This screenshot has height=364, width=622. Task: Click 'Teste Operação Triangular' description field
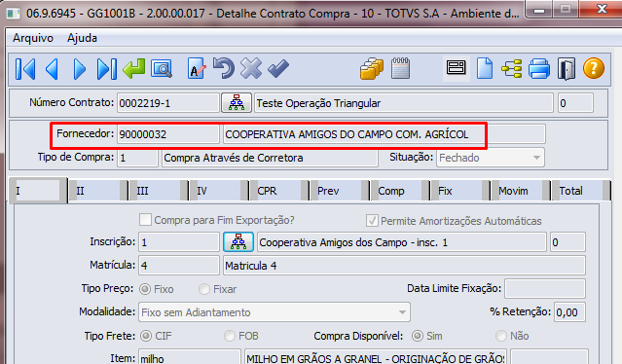pyautogui.click(x=404, y=103)
